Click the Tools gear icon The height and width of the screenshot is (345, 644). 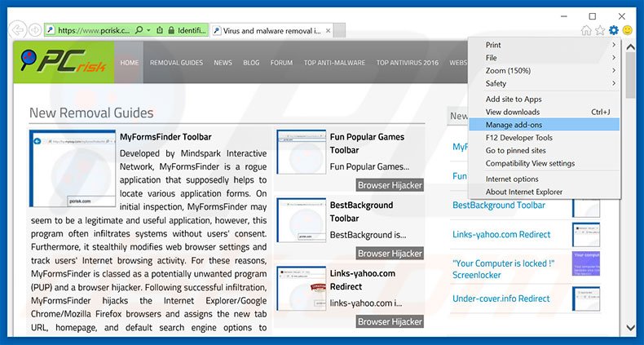point(614,30)
